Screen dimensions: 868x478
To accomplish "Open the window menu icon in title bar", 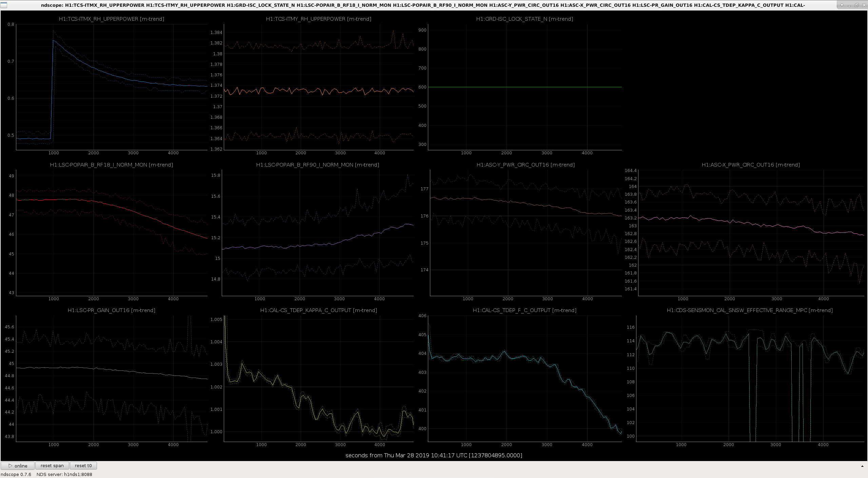I will [4, 5].
